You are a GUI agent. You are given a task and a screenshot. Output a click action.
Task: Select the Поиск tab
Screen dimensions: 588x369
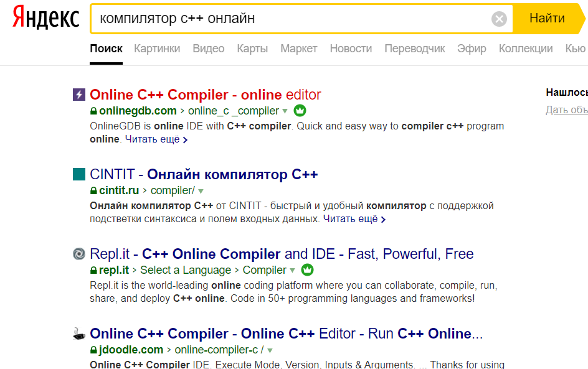106,49
